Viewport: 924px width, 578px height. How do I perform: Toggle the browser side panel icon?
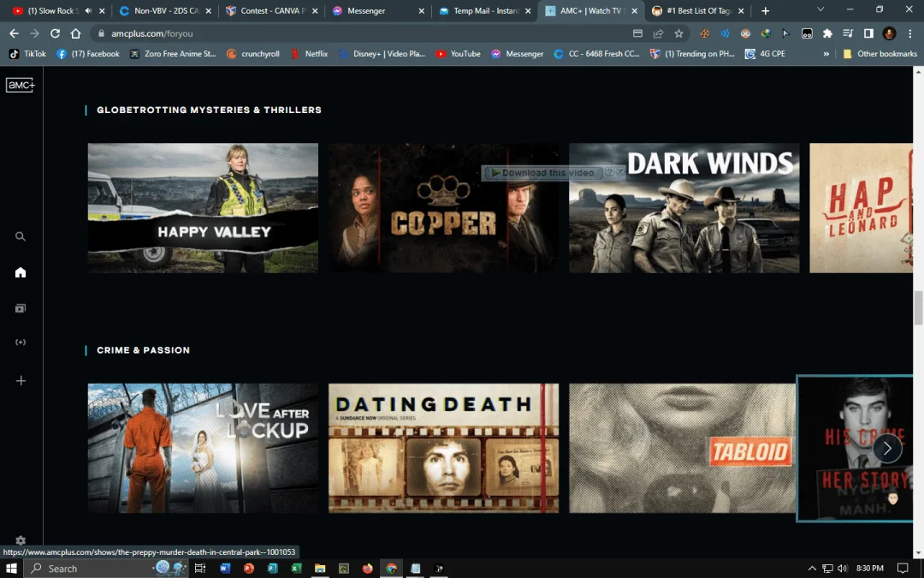point(868,33)
